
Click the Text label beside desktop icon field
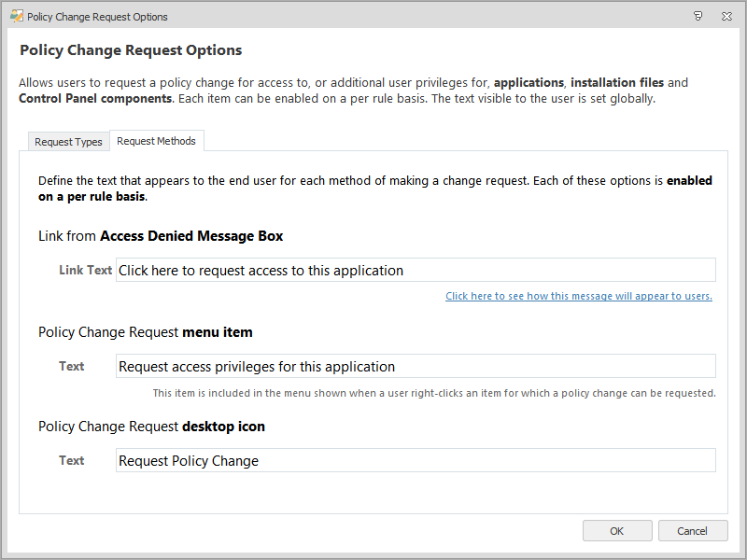point(72,461)
